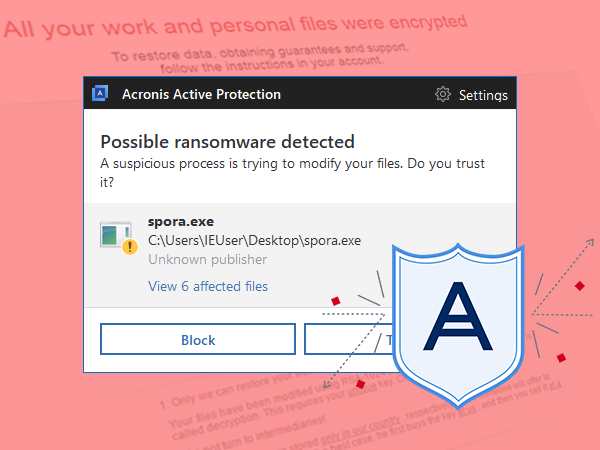
Task: Click the Possible ransomware detected heading
Action: pos(227,142)
